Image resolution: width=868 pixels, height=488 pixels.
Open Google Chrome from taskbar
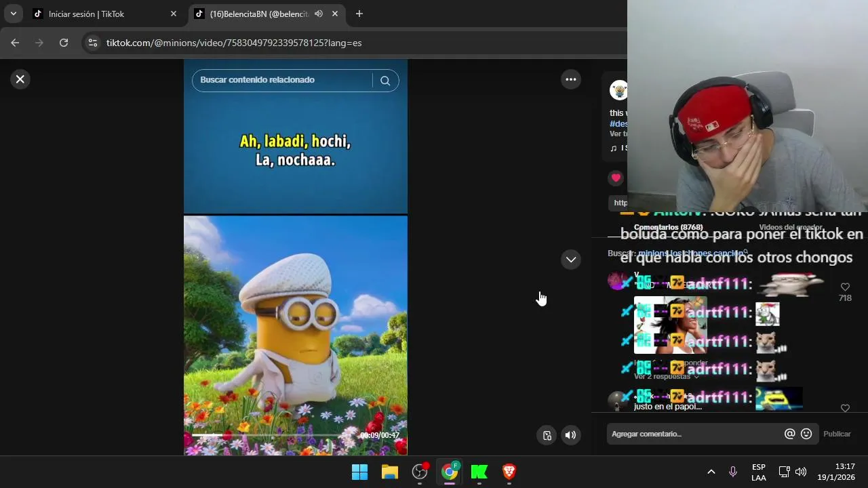click(x=450, y=472)
